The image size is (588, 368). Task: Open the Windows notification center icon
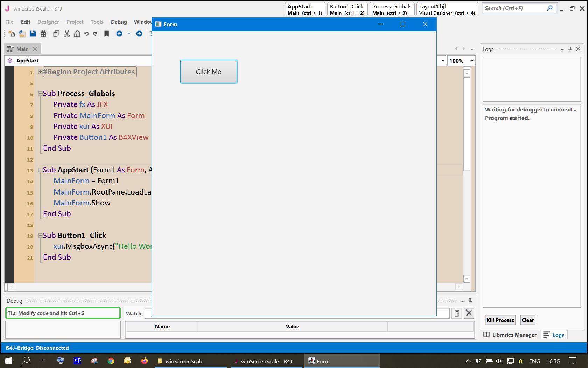(573, 361)
